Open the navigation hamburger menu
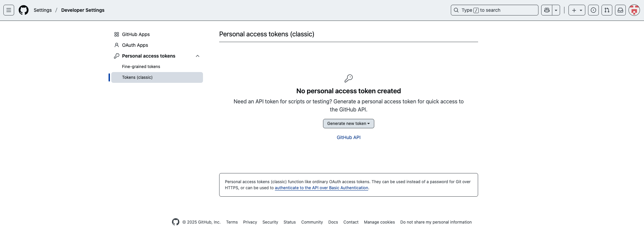Screen dimensions: 644x233 (x=9, y=10)
